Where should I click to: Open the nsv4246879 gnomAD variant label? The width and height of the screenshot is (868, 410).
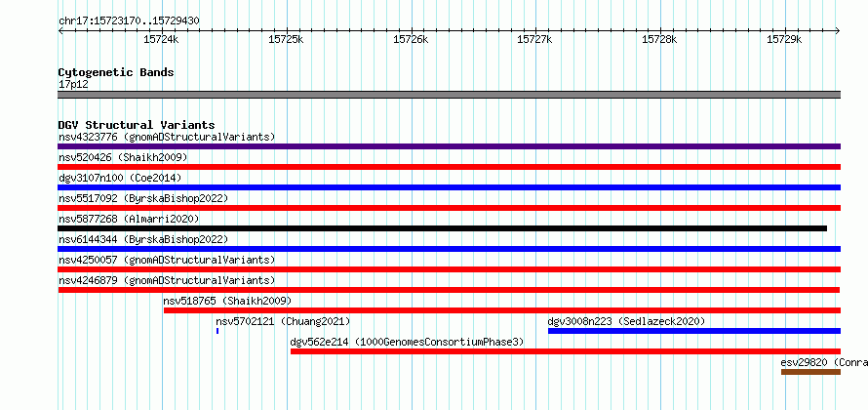167,280
